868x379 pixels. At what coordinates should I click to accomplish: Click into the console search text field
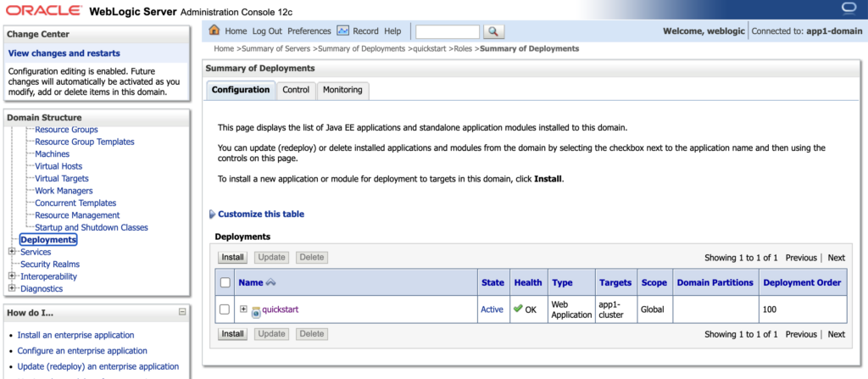pyautogui.click(x=448, y=31)
